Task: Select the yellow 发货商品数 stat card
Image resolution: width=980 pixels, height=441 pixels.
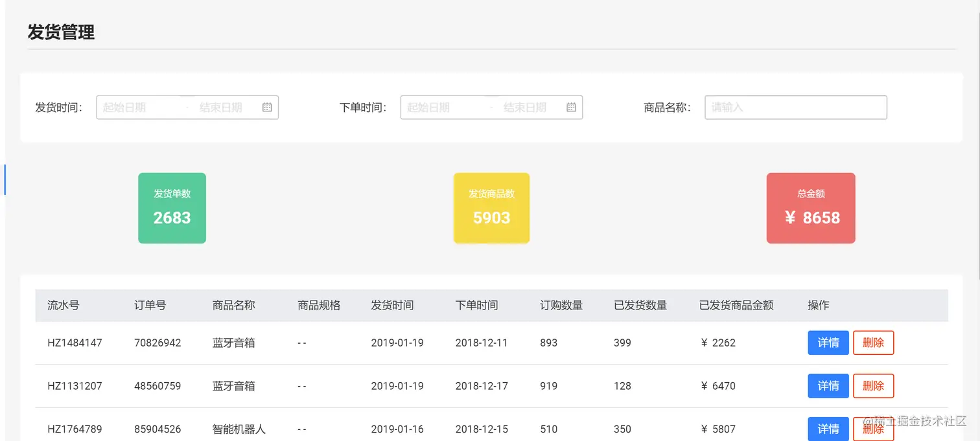Action: pos(491,208)
